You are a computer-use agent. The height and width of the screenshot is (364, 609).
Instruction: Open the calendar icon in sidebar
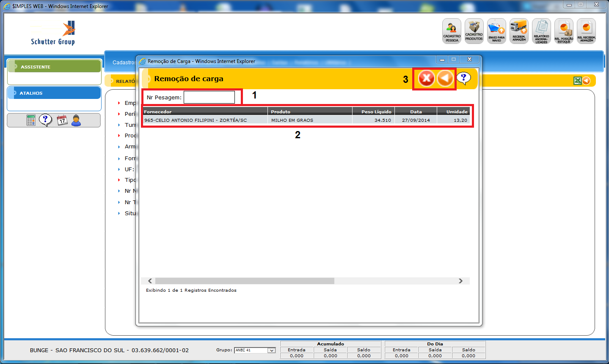click(x=62, y=120)
